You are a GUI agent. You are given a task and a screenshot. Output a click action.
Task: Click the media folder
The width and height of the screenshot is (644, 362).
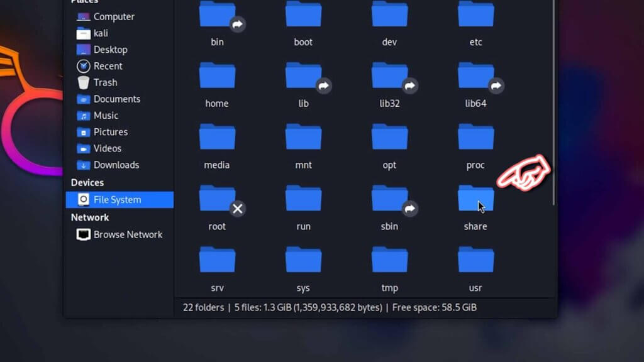[x=217, y=136]
